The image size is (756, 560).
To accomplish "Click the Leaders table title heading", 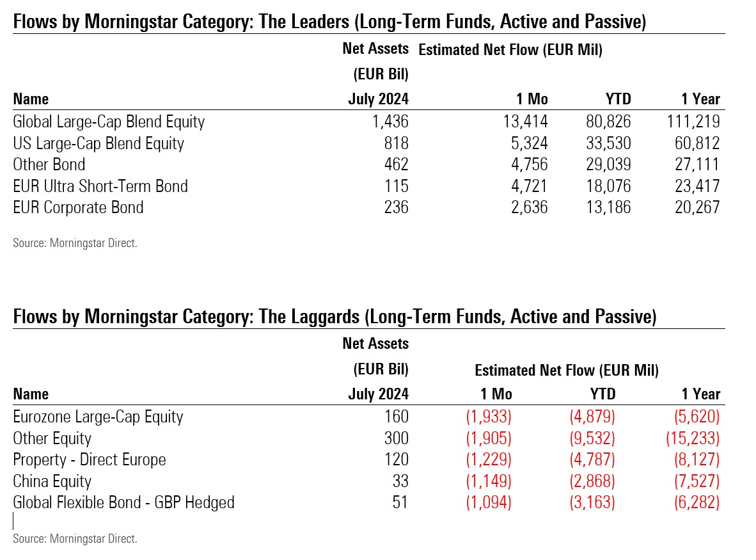I will click(x=329, y=23).
